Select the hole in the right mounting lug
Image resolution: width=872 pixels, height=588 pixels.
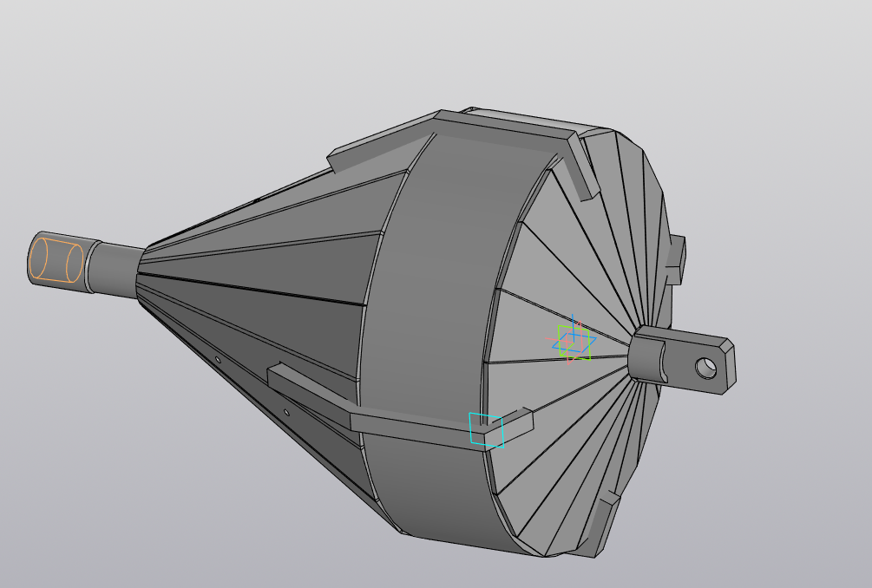706,368
